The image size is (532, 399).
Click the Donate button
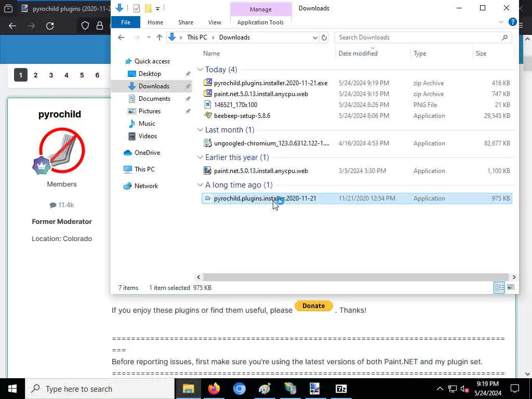click(x=313, y=305)
